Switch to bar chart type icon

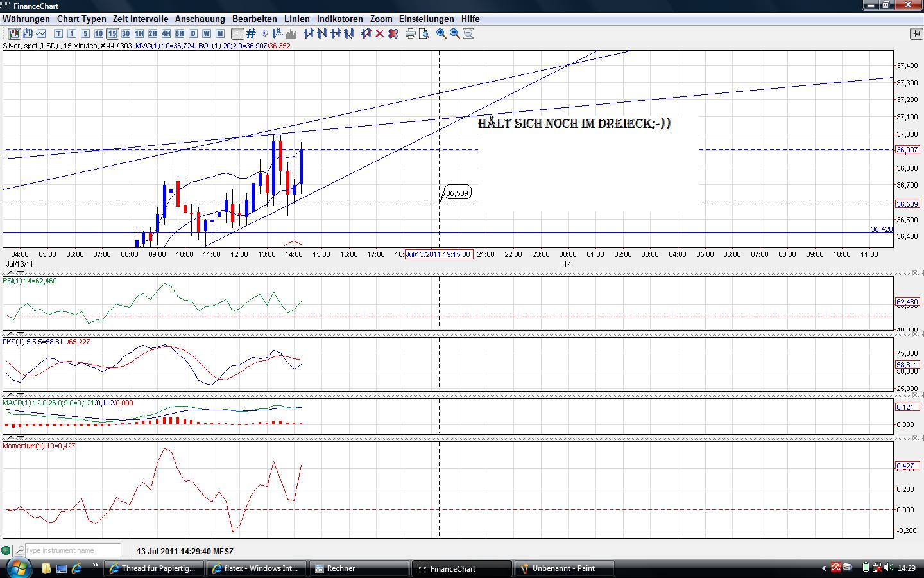28,33
